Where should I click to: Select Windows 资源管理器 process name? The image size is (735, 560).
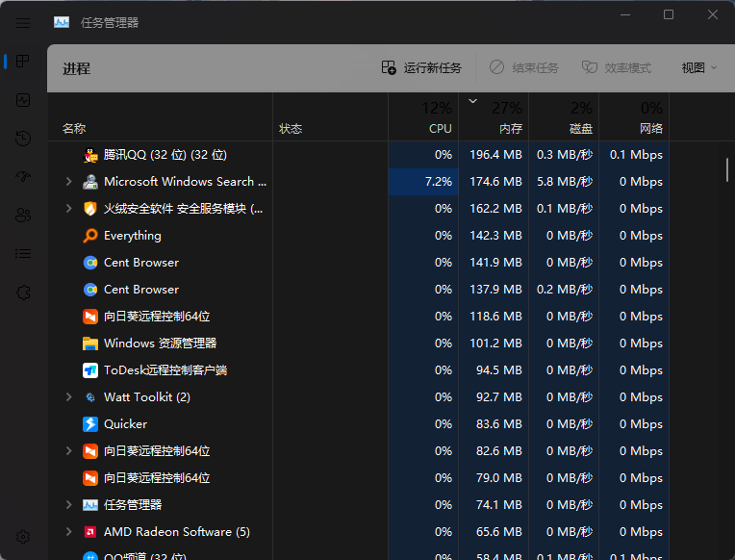click(160, 344)
